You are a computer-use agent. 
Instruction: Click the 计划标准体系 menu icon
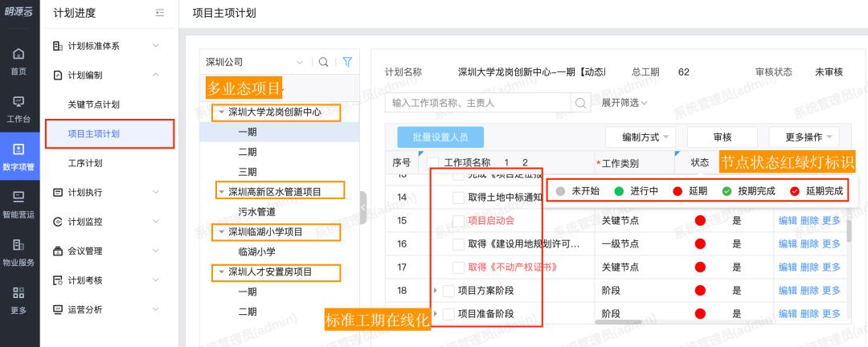point(58,46)
